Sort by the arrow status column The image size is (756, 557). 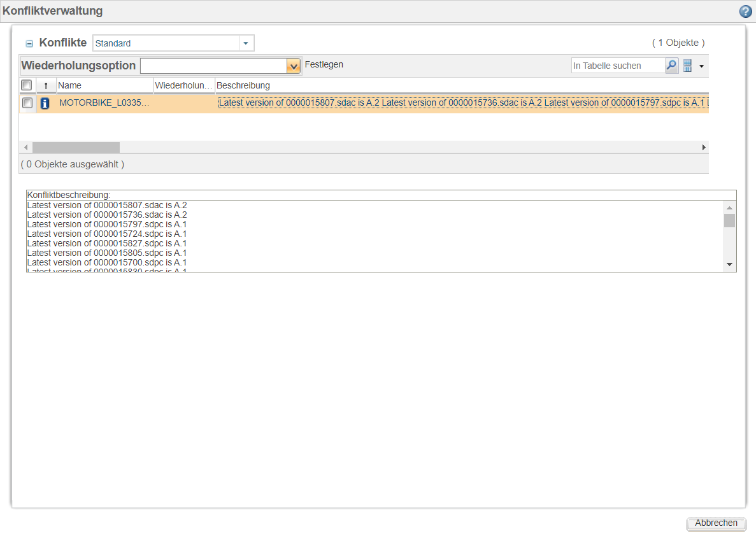46,86
